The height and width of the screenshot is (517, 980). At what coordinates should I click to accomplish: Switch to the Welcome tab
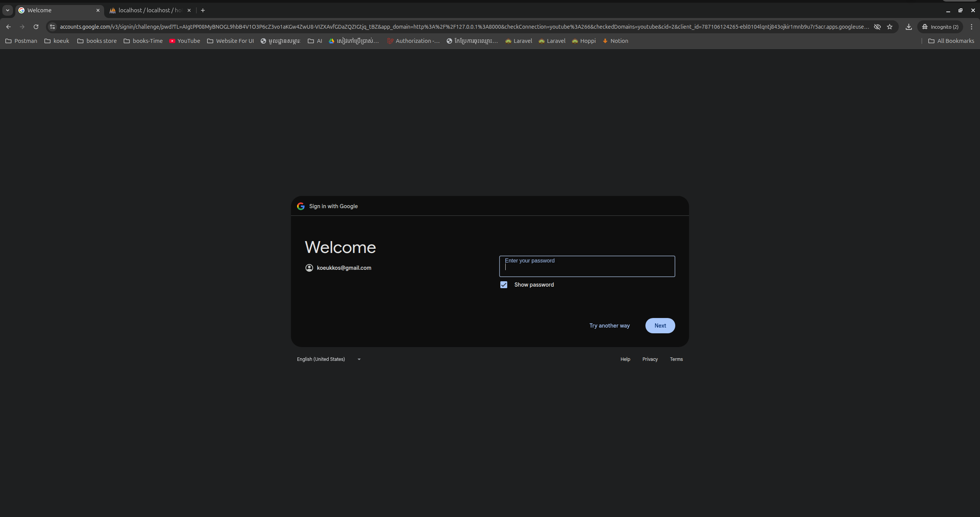pyautogui.click(x=59, y=10)
